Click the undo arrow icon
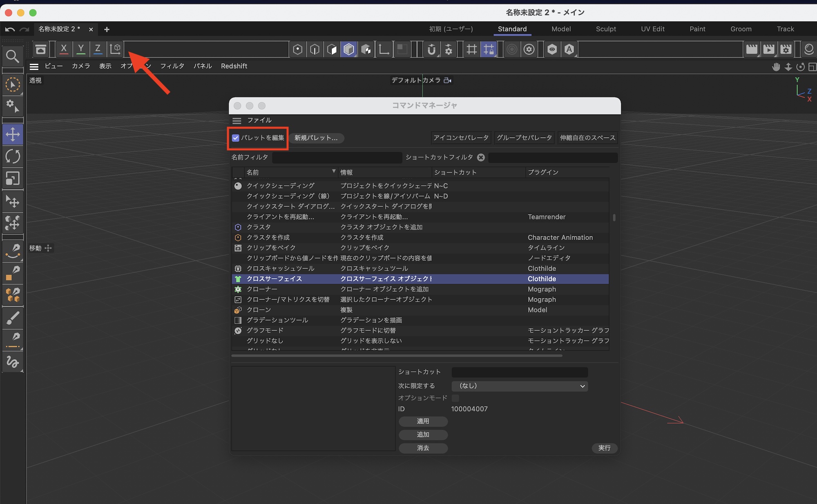 click(10, 29)
